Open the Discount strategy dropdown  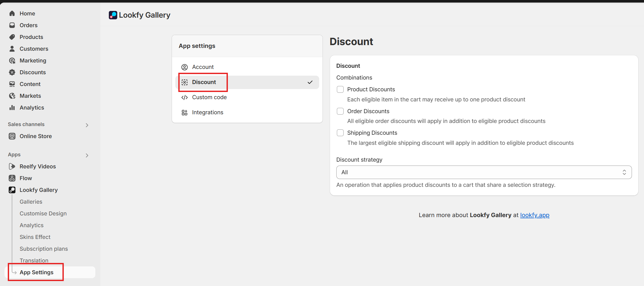click(484, 172)
